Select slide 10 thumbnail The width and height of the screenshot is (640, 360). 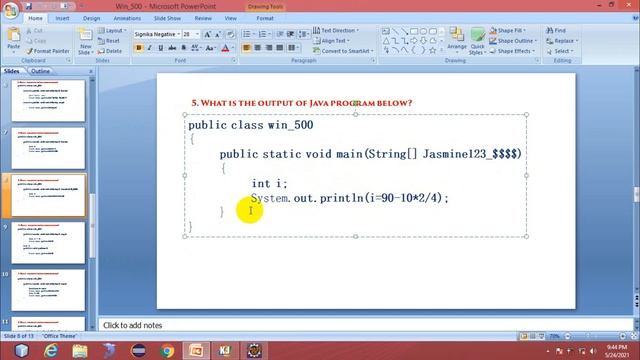tap(48, 290)
